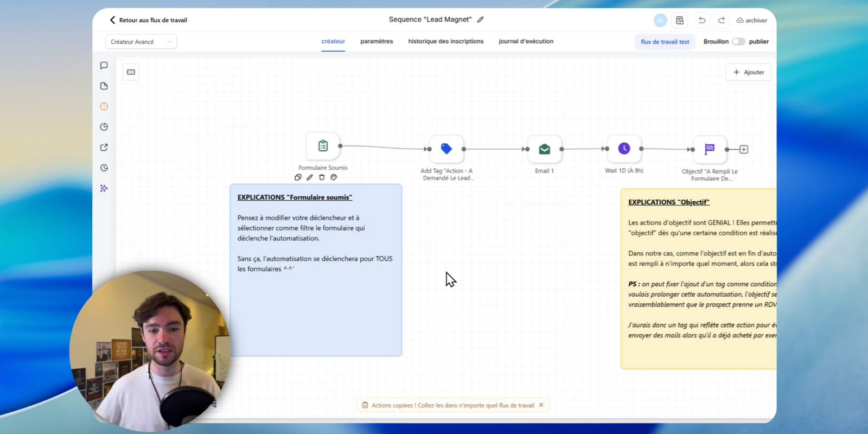
Task: Click the 'Formulaire Soumis' node label
Action: (x=323, y=168)
